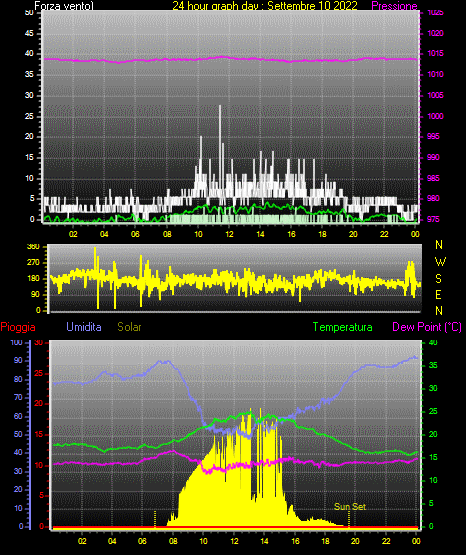This screenshot has width=466, height=555.
Task: Click the green '25' temperature axis value
Action: click(x=433, y=411)
